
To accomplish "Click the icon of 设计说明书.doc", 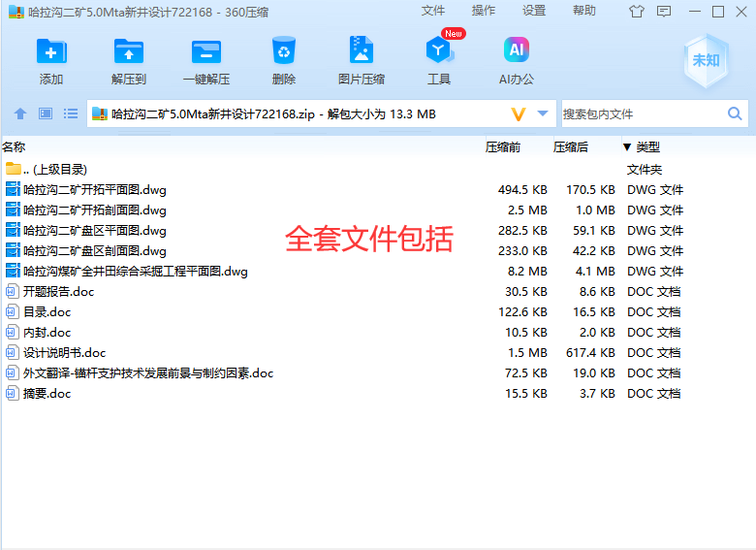I will pyautogui.click(x=13, y=353).
